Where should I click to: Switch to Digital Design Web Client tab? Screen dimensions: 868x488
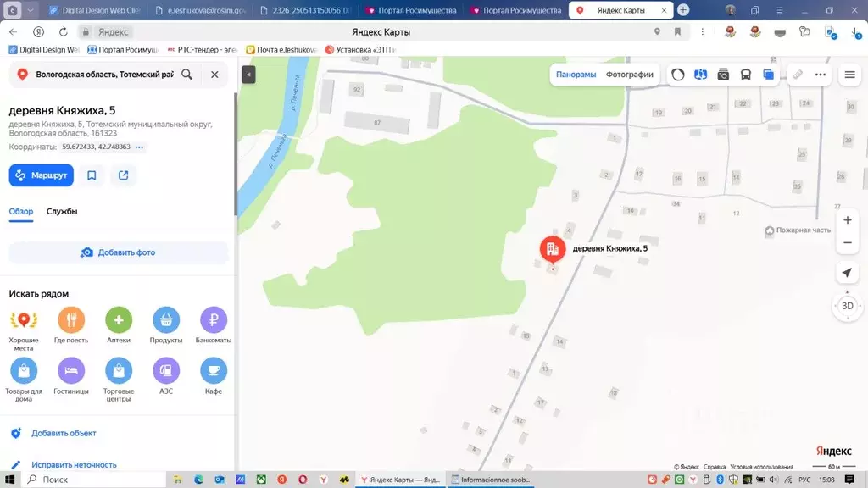pos(95,10)
